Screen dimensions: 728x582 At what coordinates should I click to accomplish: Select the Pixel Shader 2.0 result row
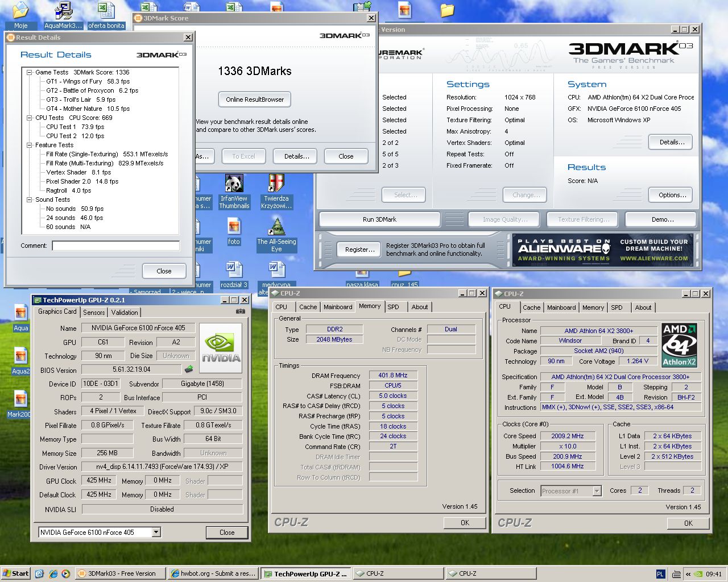point(82,181)
